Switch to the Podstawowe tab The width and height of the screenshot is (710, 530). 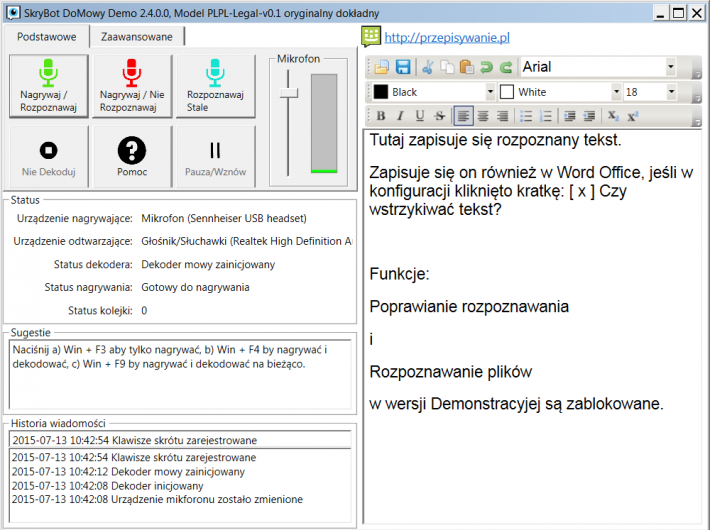tap(47, 37)
